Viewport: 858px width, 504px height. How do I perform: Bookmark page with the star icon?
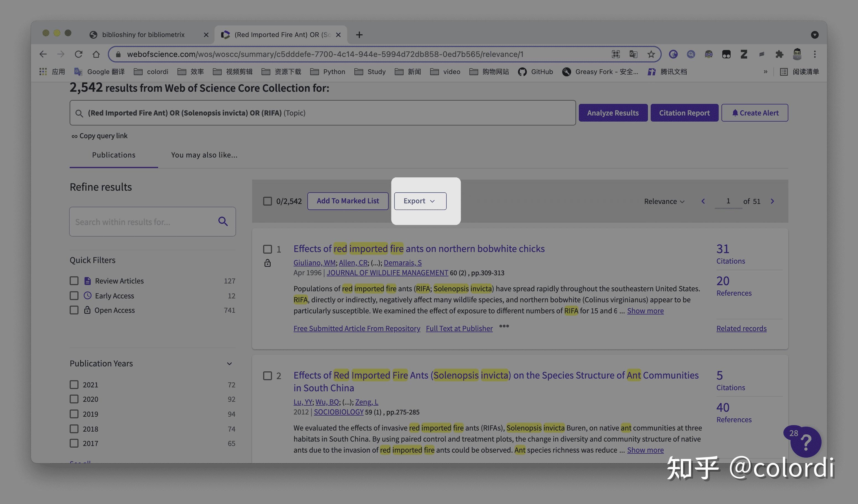(x=651, y=54)
